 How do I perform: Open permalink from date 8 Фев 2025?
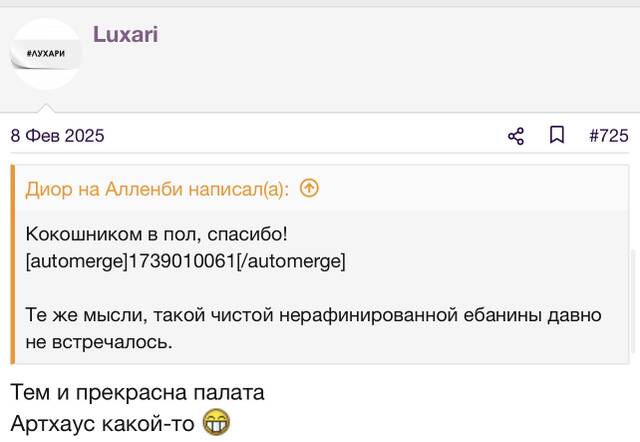[58, 135]
